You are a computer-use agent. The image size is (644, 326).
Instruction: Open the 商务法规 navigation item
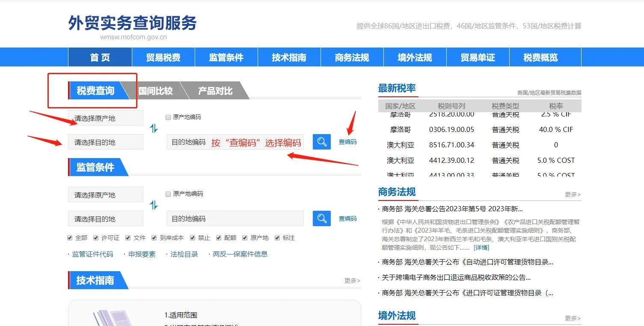(352, 57)
